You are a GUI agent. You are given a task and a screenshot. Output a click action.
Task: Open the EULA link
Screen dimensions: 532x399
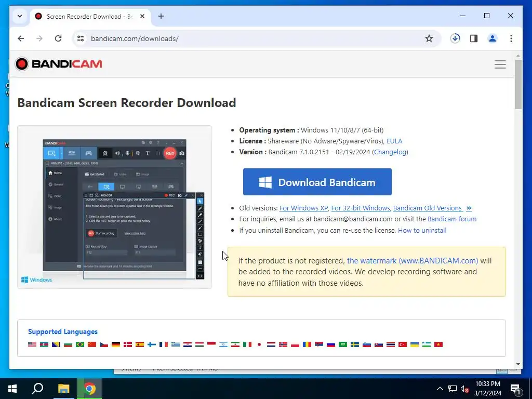394,141
